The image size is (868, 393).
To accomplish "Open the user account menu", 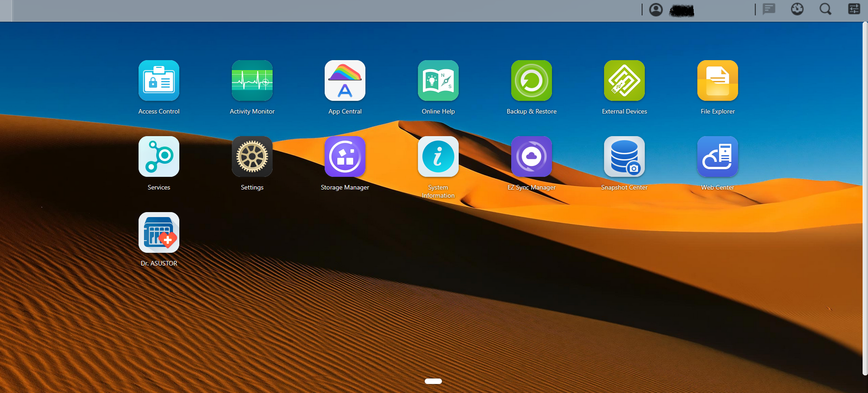I will [x=656, y=9].
